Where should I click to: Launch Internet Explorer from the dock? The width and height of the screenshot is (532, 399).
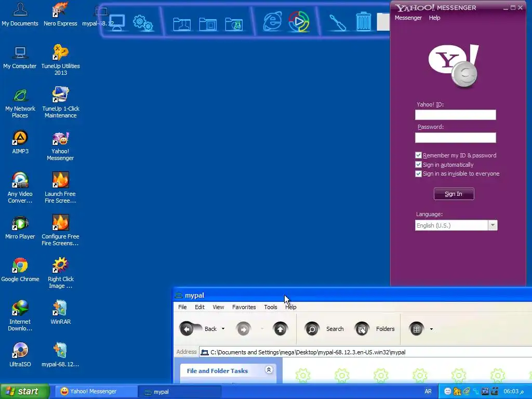coord(272,22)
